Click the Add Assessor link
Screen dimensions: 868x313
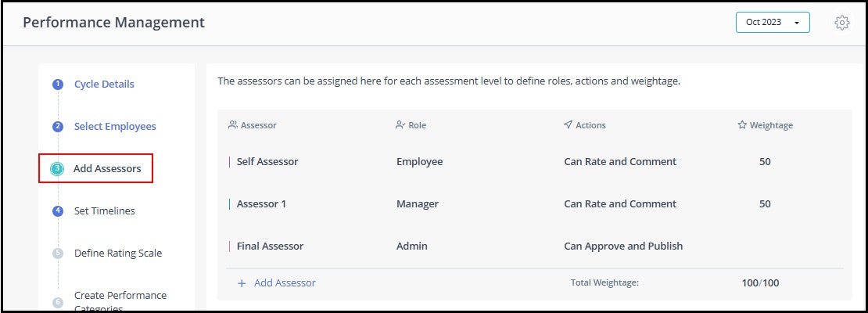pyautogui.click(x=285, y=283)
